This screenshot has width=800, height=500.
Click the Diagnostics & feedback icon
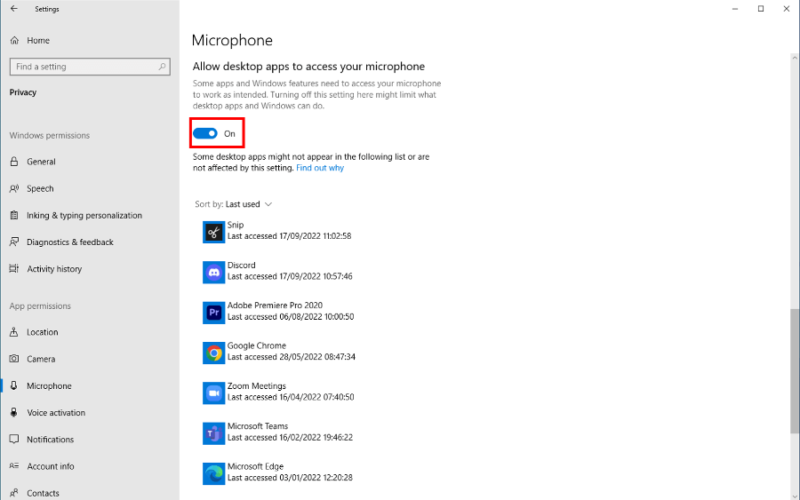(x=14, y=242)
